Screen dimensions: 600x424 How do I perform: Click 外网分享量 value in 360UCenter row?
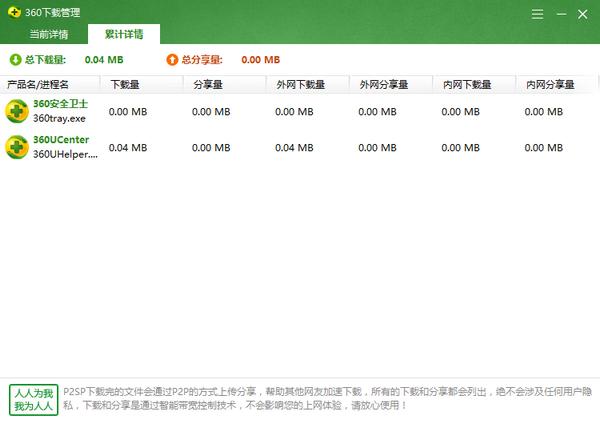pyautogui.click(x=377, y=148)
